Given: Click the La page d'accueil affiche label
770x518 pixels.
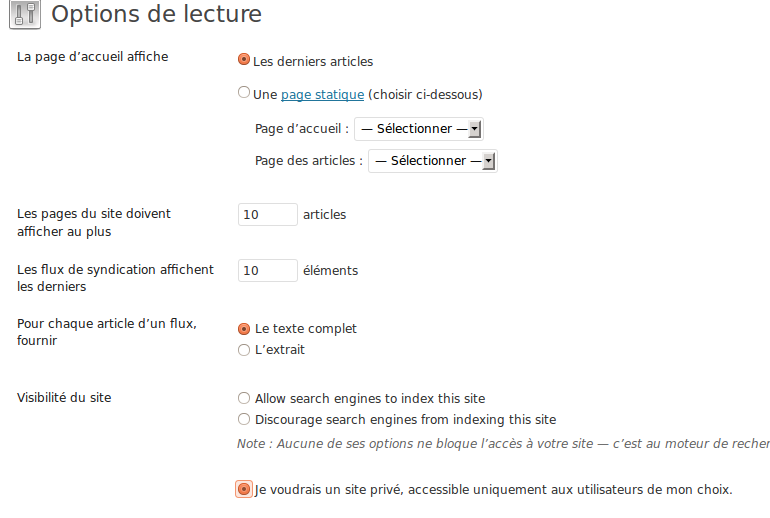Looking at the screenshot, I should pos(92,57).
